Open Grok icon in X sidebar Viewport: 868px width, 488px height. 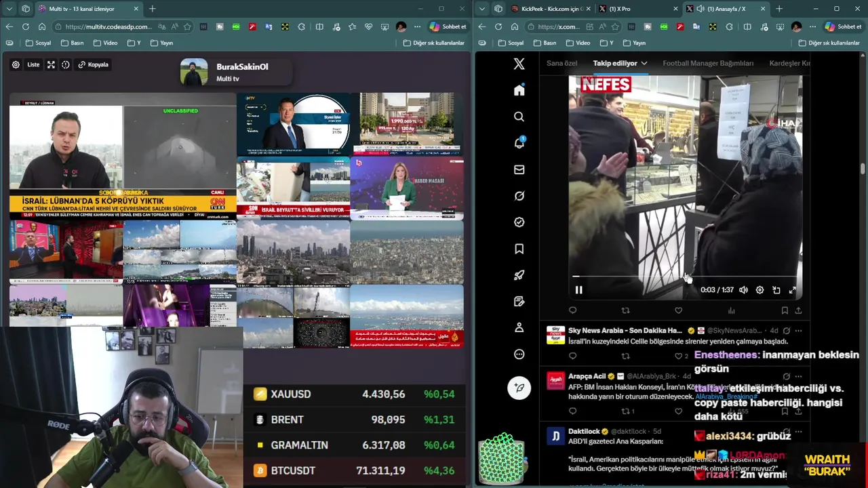(x=519, y=196)
